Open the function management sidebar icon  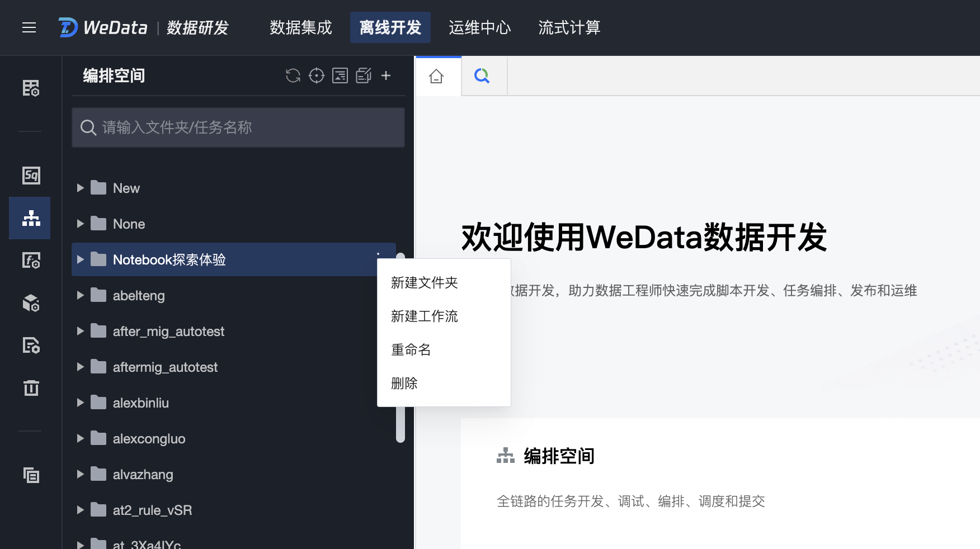point(31,261)
